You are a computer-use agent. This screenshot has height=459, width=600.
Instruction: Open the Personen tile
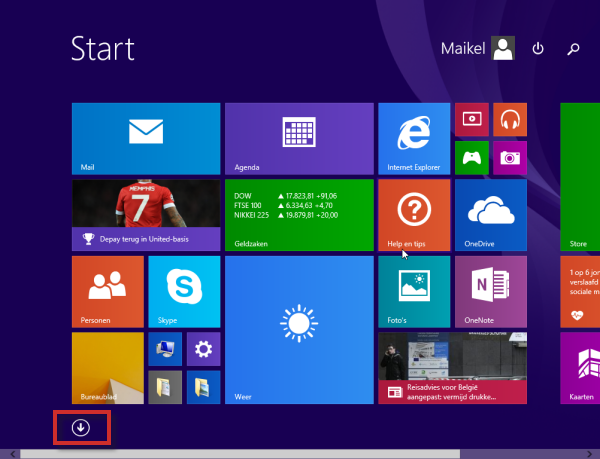108,291
